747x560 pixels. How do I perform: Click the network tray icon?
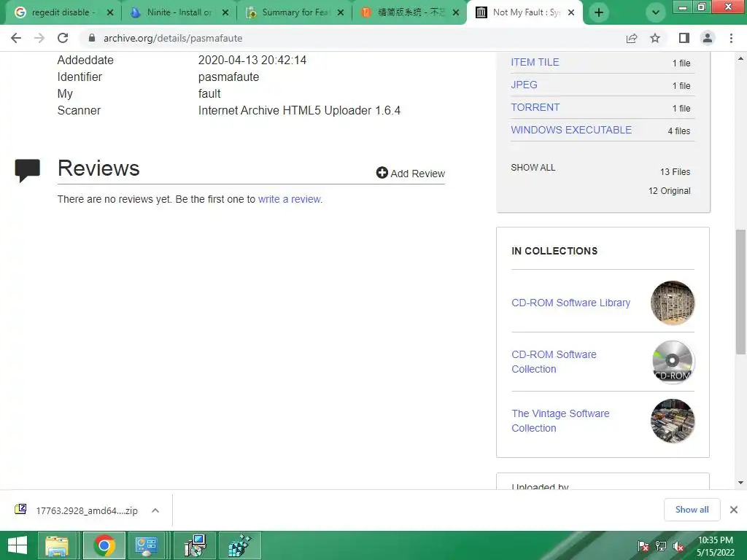[x=661, y=546]
